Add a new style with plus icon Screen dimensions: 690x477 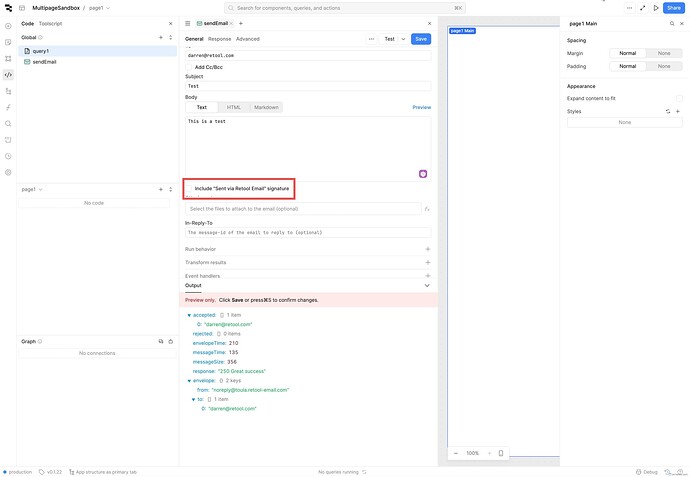[678, 111]
